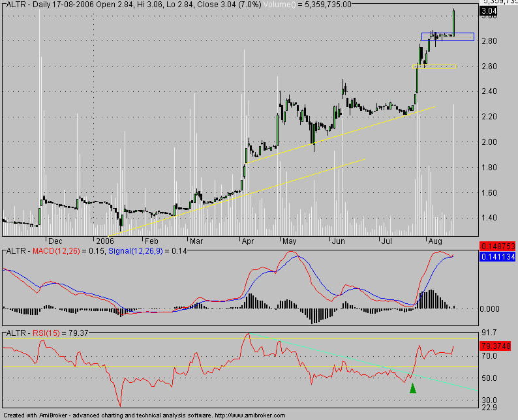Click the tall green final candlestick near 3.04
The image size is (518, 420).
coord(454,22)
